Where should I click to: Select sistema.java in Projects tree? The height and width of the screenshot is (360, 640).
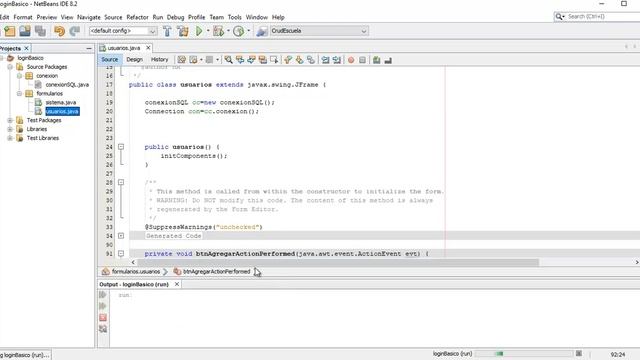tap(61, 102)
